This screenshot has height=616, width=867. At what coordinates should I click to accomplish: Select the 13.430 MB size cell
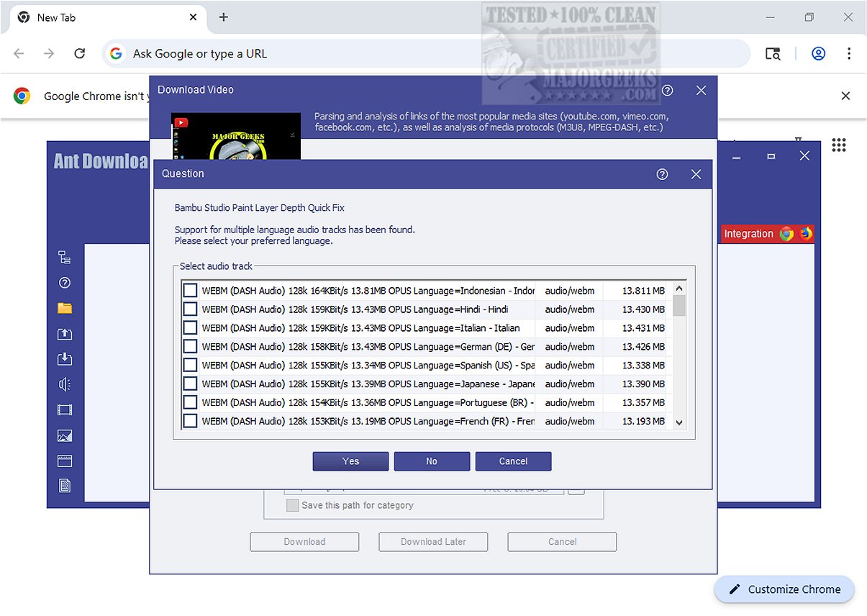click(643, 309)
